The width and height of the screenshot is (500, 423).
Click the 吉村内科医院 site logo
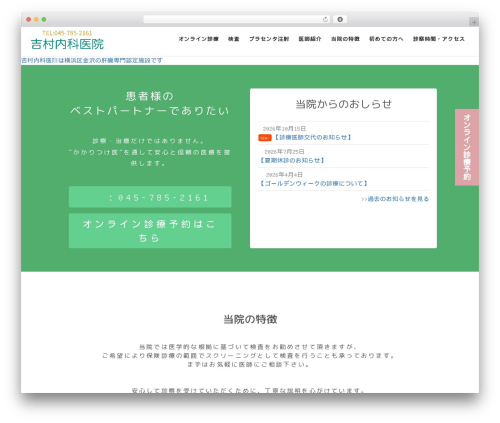(x=67, y=44)
